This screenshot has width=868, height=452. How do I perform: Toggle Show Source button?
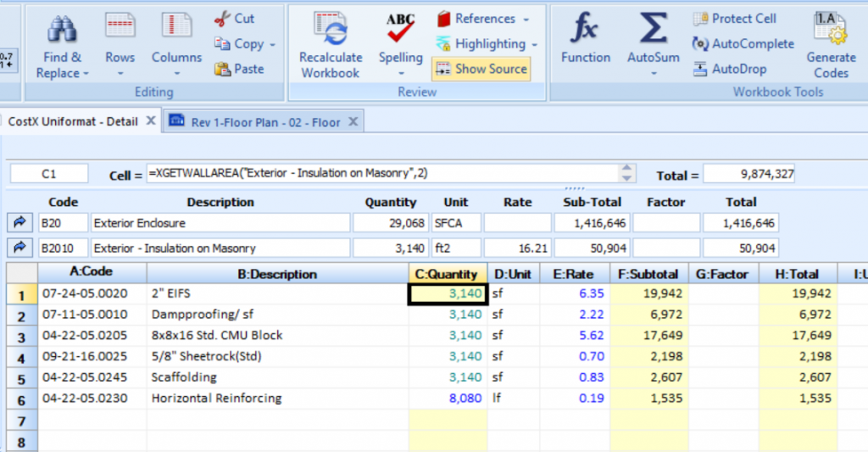click(481, 70)
